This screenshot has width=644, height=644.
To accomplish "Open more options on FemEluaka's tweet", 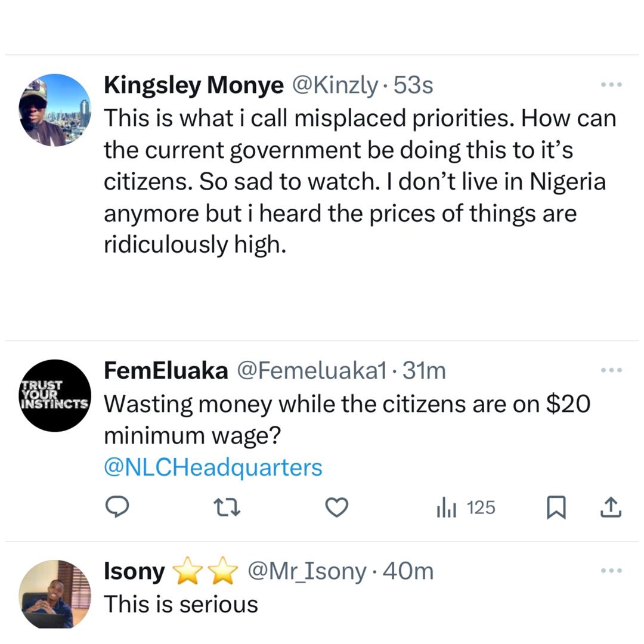I will (x=611, y=370).
